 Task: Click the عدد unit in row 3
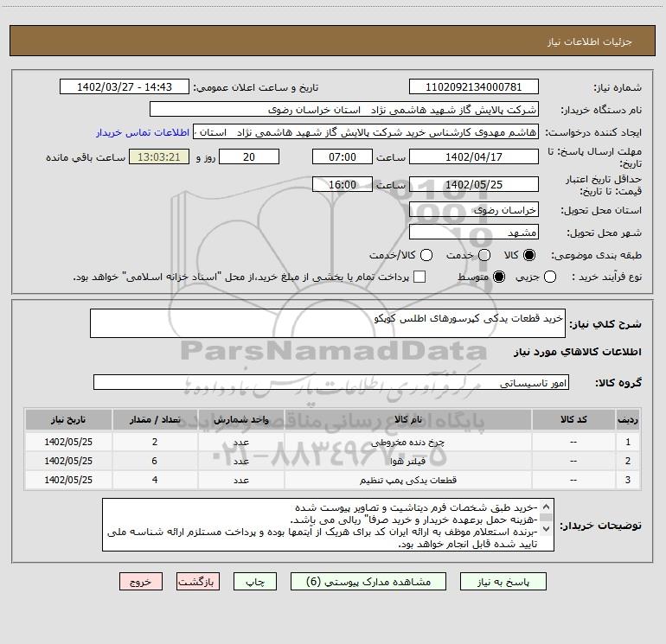(240, 480)
